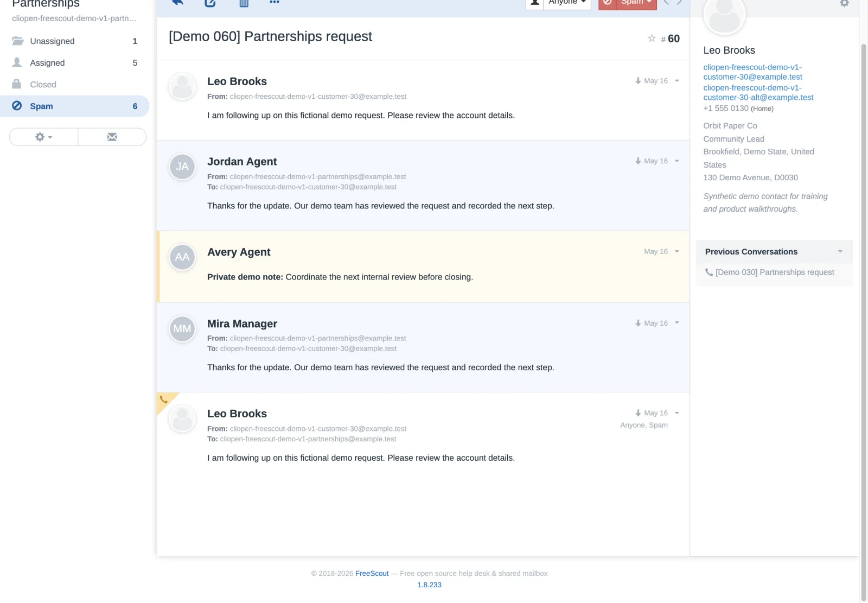
Task: Open the Spam status dropdown
Action: coord(636,3)
